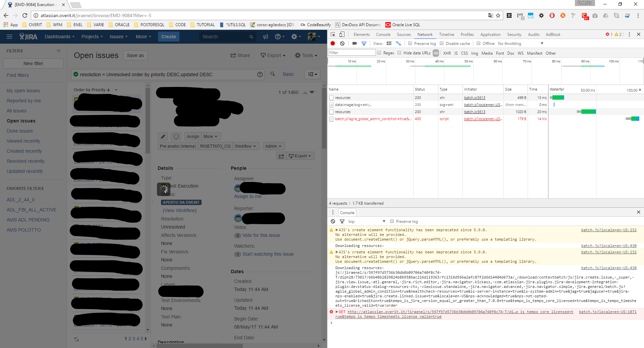The image size is (644, 348).
Task: Click the Create button
Action: click(168, 37)
